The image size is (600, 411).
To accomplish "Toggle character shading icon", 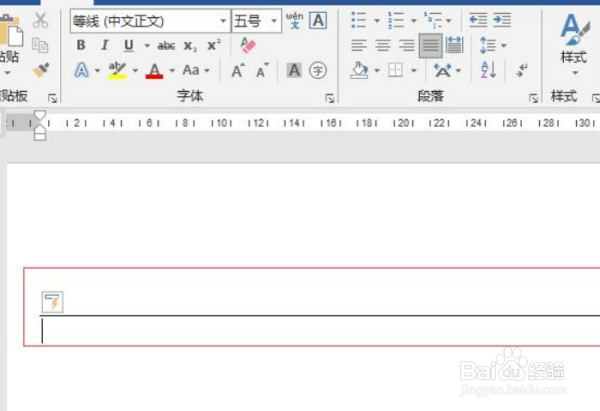I will pos(294,70).
